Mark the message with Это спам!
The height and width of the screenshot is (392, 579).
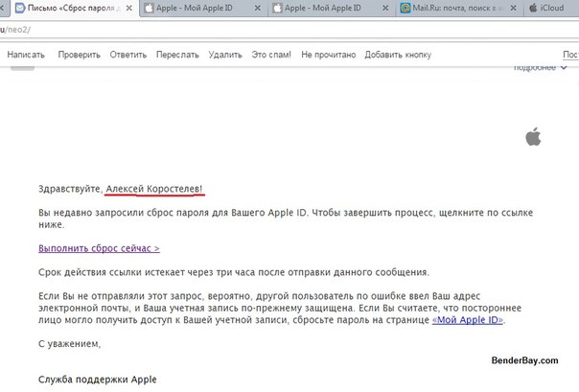[271, 55]
